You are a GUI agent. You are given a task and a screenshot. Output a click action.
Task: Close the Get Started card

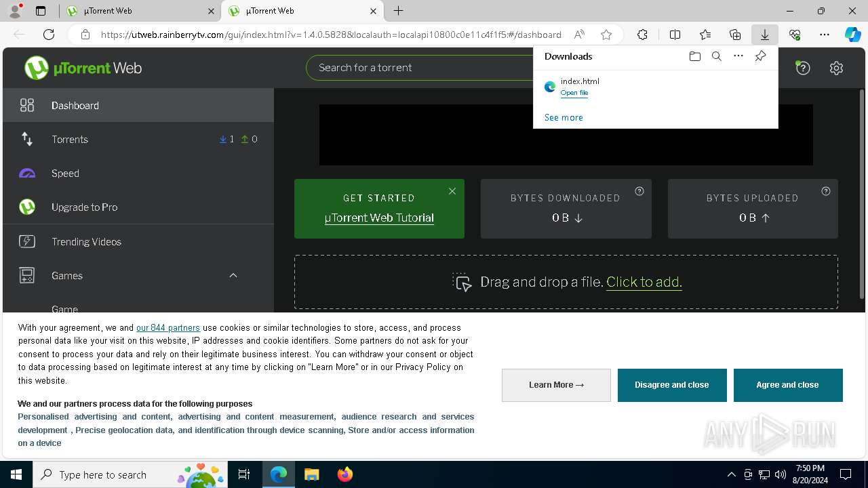(x=452, y=191)
